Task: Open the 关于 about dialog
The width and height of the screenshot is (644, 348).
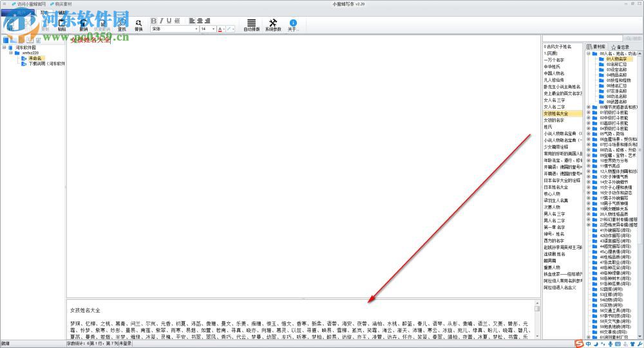Action: tap(293, 25)
